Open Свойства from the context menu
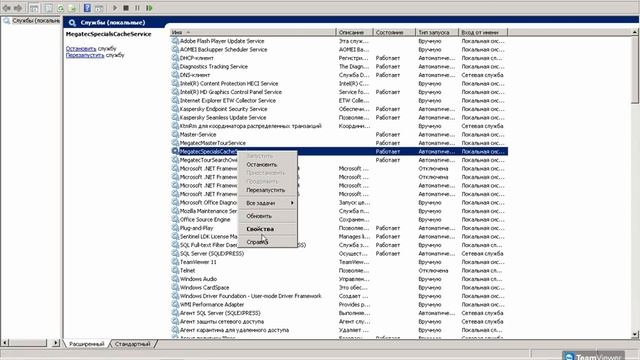 267,229
